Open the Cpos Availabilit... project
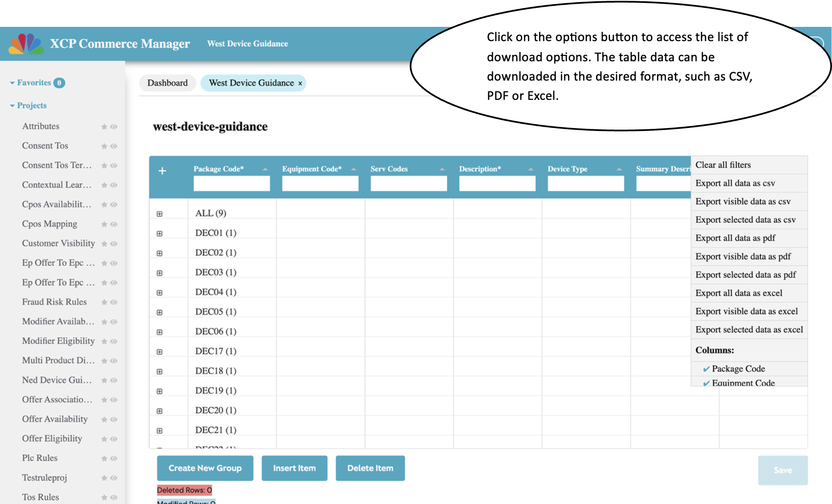 pyautogui.click(x=57, y=204)
